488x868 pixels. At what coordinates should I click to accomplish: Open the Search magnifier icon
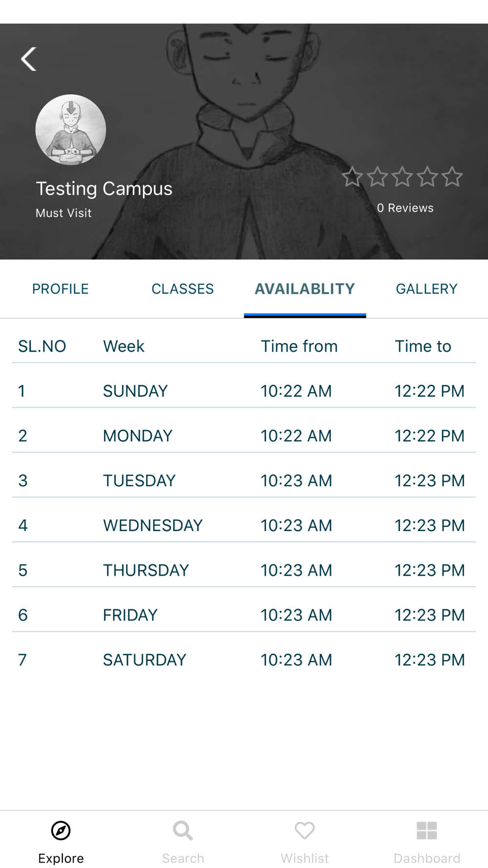[x=183, y=830]
